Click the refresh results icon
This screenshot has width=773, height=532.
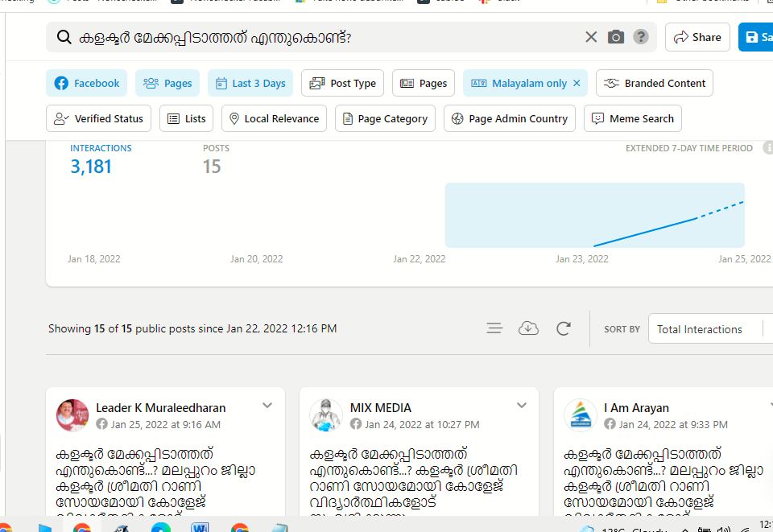pos(564,328)
